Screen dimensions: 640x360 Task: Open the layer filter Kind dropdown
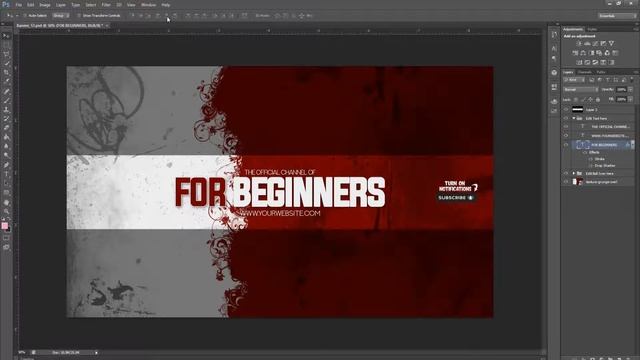click(x=574, y=80)
